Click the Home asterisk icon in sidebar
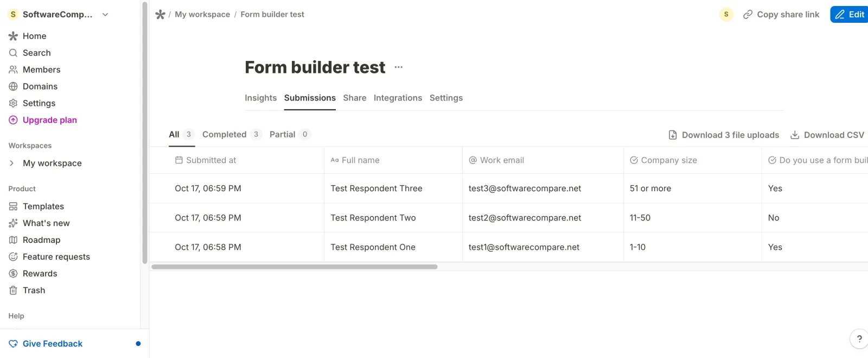 (13, 36)
